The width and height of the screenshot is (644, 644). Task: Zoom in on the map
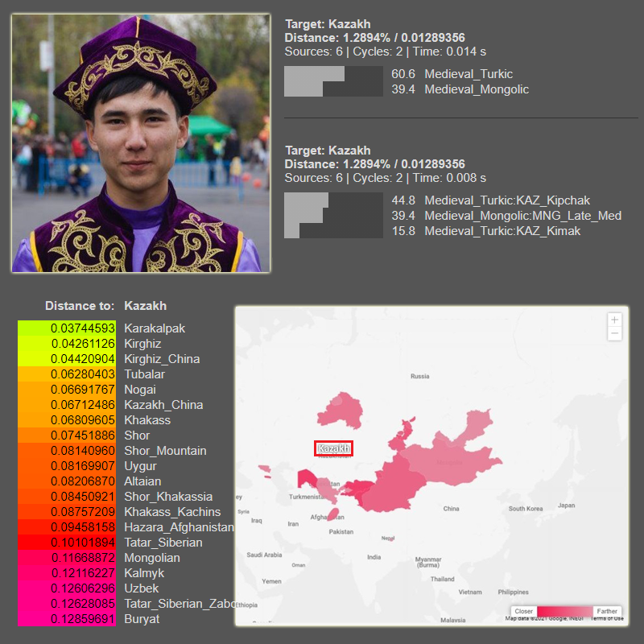(615, 320)
